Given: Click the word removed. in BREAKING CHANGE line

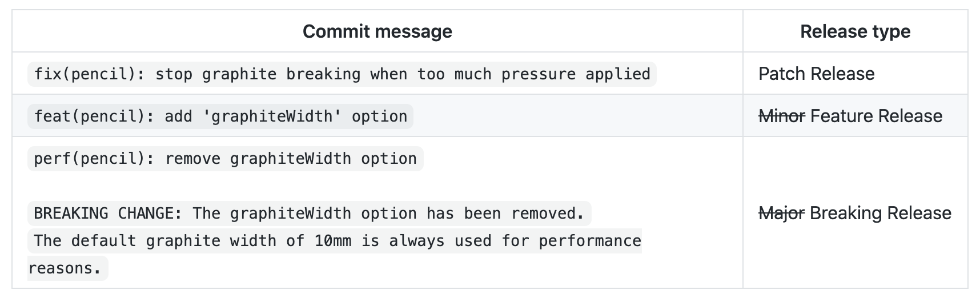Looking at the screenshot, I should [x=548, y=214].
